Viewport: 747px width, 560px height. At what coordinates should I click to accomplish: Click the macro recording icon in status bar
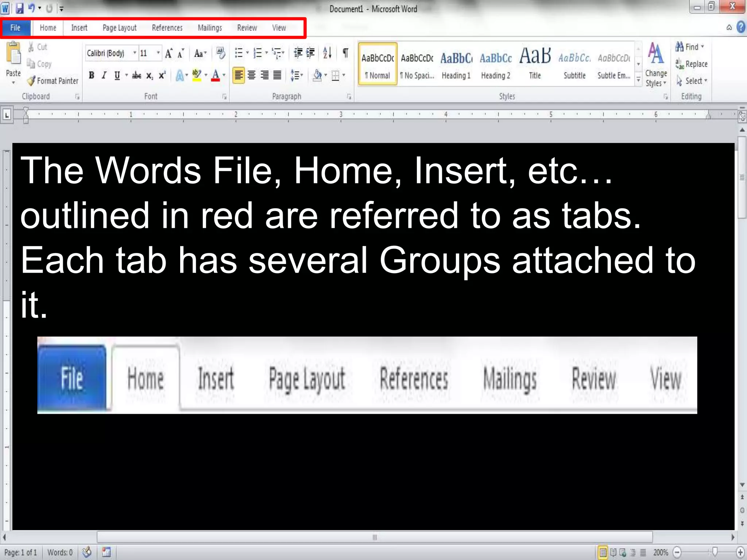coord(106,552)
